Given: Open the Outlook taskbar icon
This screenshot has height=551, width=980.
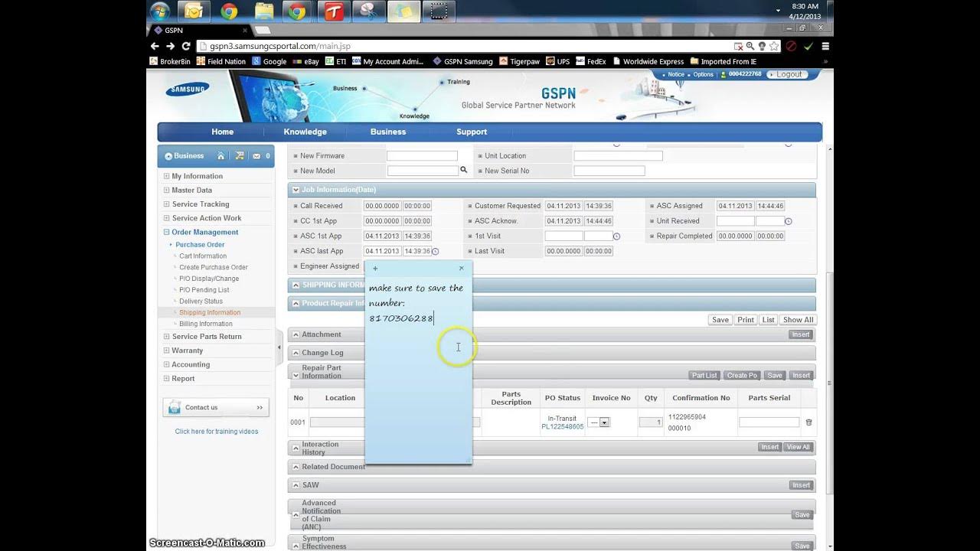Looking at the screenshot, I should pos(194,11).
